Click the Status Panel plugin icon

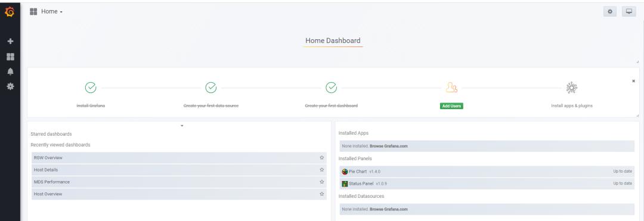click(x=345, y=183)
